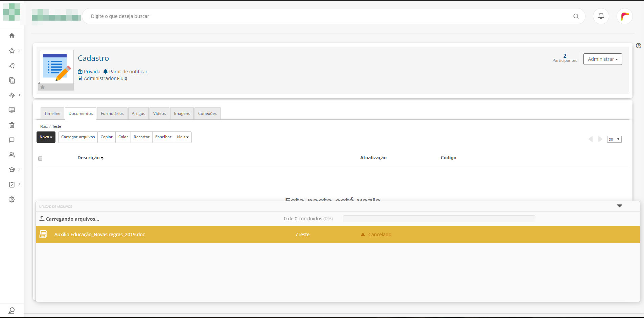
Task: Switch to the Timeline tab
Action: pos(52,114)
